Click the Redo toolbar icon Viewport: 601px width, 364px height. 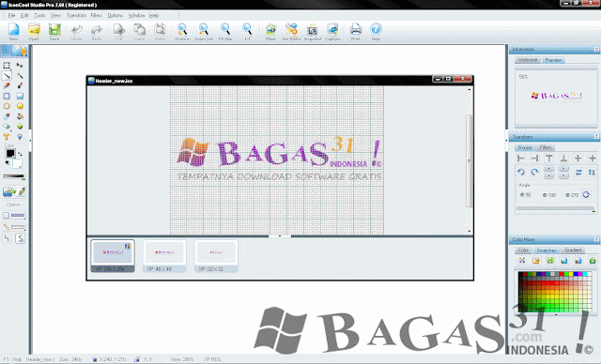(97, 32)
